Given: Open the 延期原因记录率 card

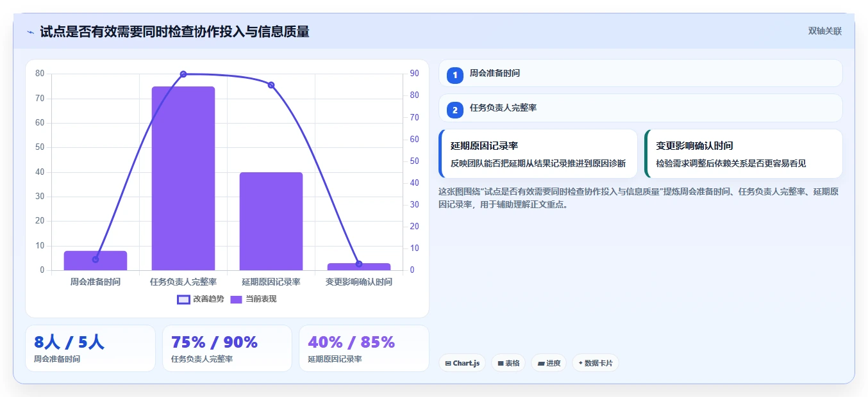Looking at the screenshot, I should [x=538, y=154].
